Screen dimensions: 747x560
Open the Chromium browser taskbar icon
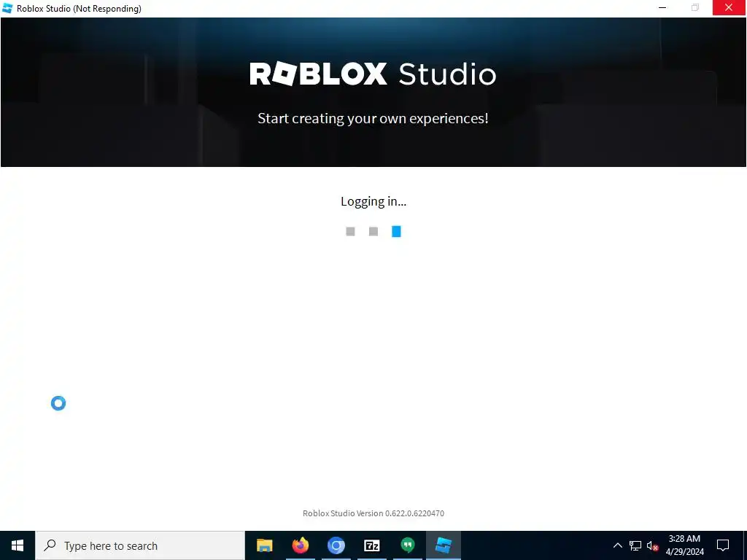(x=336, y=545)
